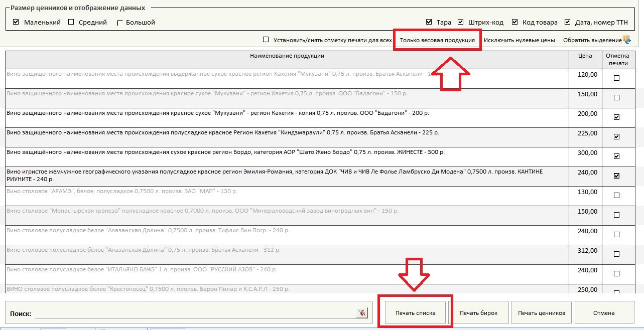Unmark print checkbox for the 300,00 Бордо wine
Viewport: 644px width, 330px height.
point(617,156)
